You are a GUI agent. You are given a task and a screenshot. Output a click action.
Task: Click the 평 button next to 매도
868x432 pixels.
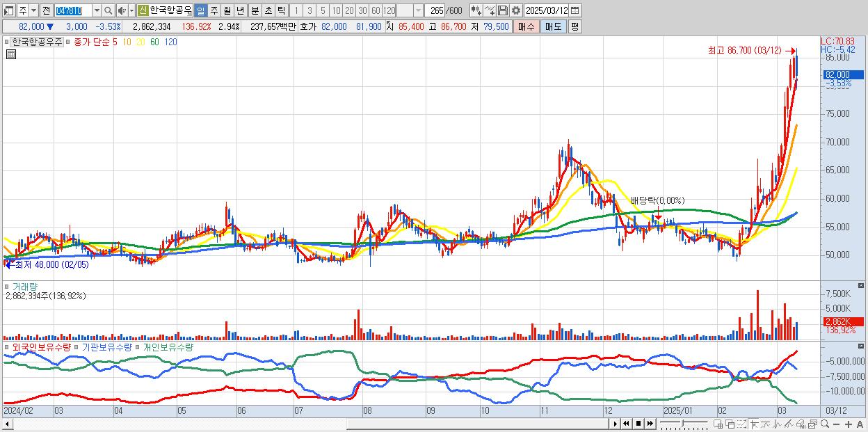[x=574, y=26]
